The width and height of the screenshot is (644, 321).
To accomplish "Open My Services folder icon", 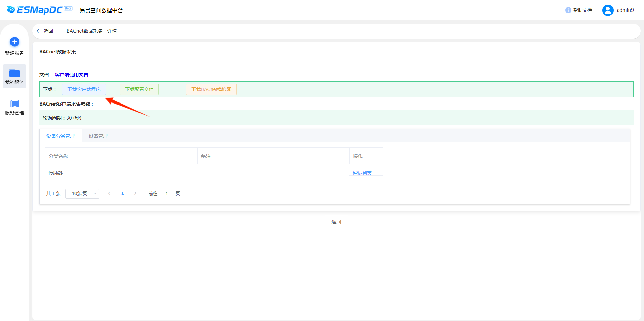I will (x=15, y=73).
